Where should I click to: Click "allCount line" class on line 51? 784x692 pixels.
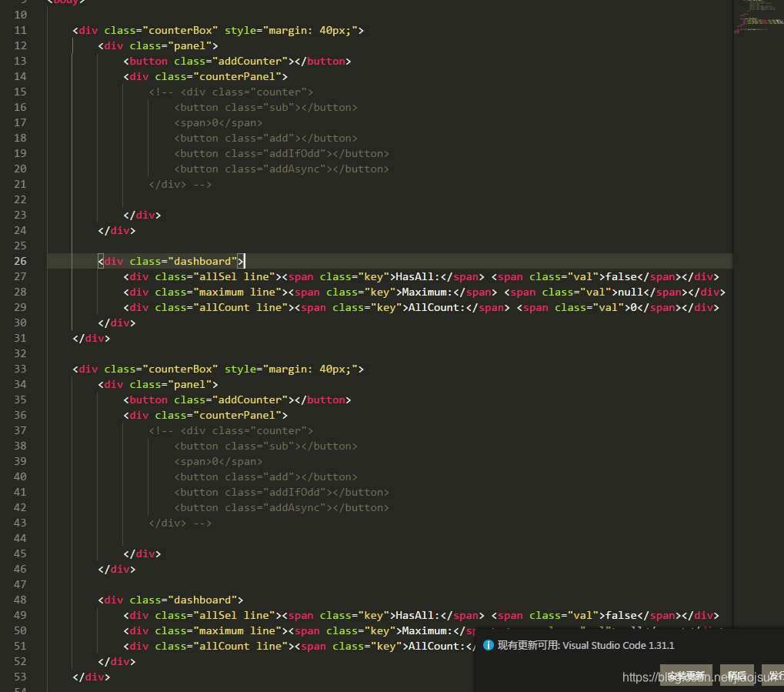(241, 647)
